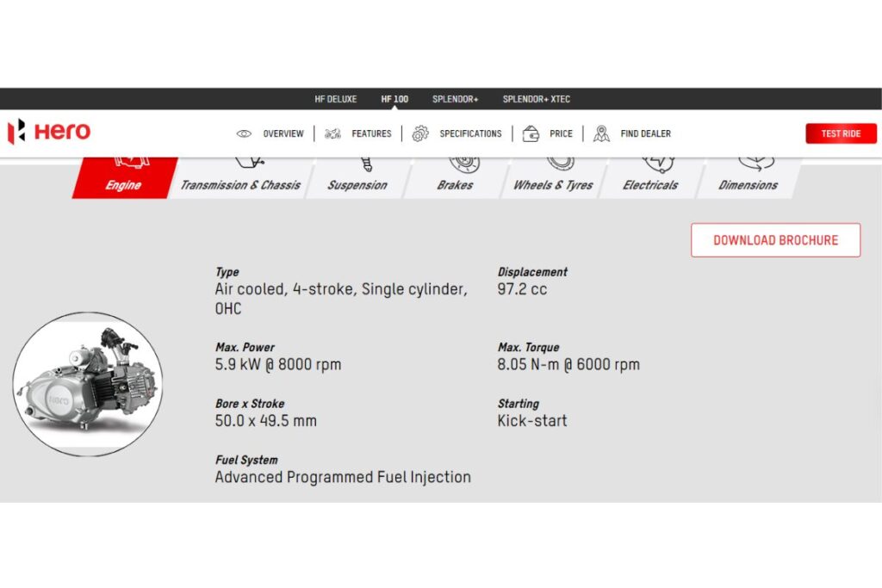
Task: Book a Test Ride
Action: (841, 133)
